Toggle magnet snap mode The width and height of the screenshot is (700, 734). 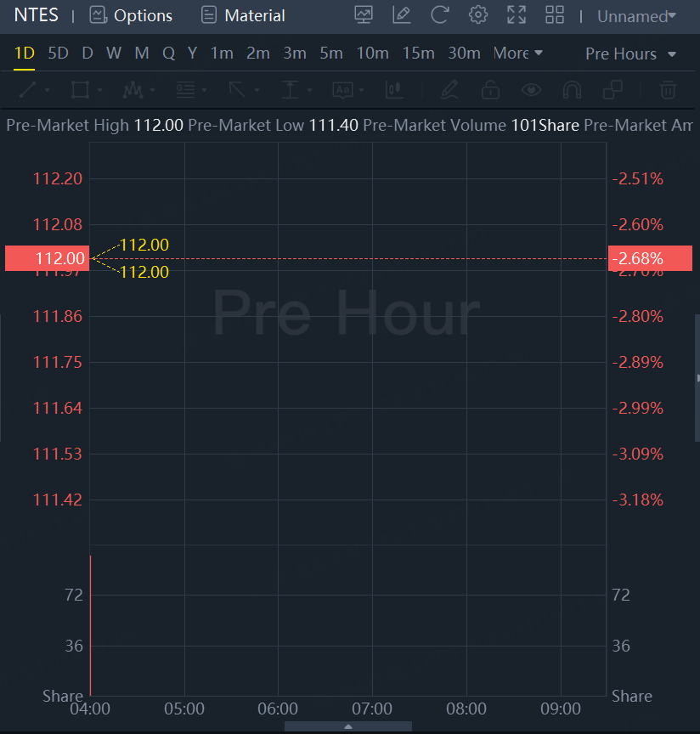pyautogui.click(x=572, y=89)
